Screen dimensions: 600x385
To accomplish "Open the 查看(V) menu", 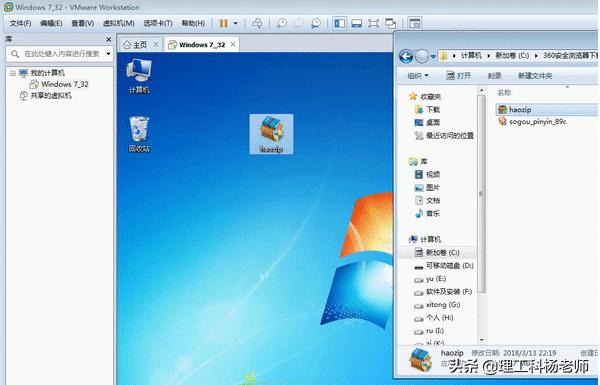I will (x=82, y=23).
